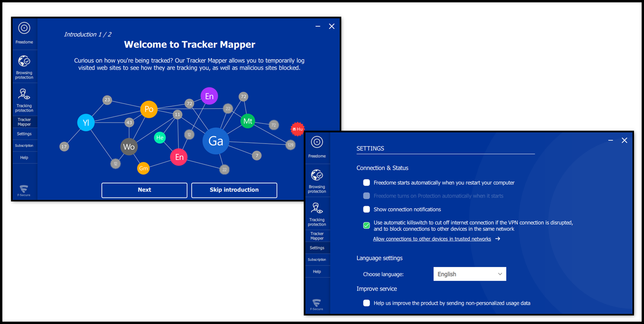This screenshot has width=644, height=324.
Task: Open Tracking protection in the Settings window sidebar
Action: [x=317, y=214]
